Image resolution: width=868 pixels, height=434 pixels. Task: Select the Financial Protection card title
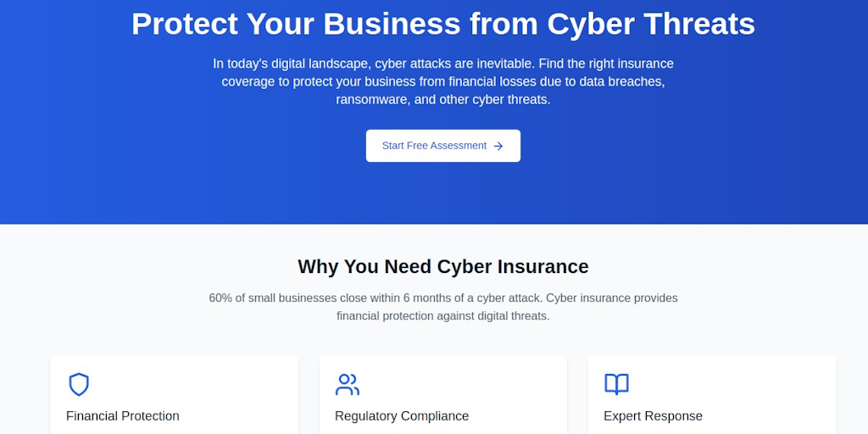[x=122, y=415]
